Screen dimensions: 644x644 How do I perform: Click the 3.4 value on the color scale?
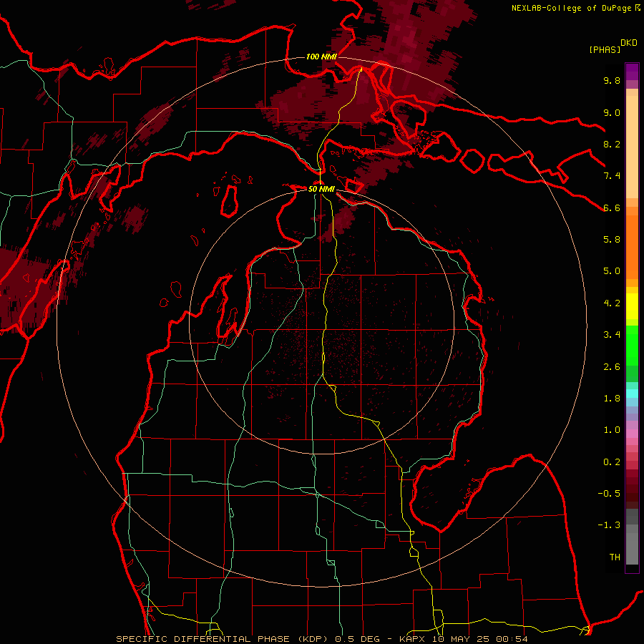coord(612,335)
